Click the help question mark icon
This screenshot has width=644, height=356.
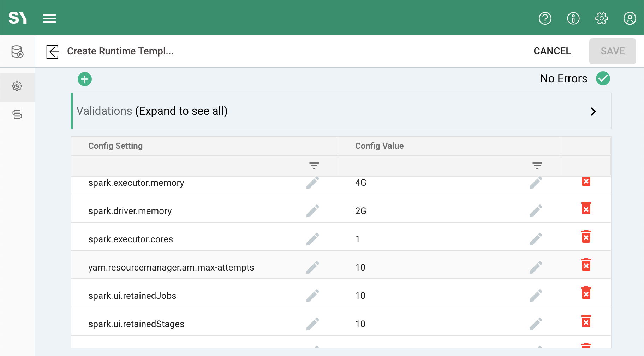pos(545,18)
